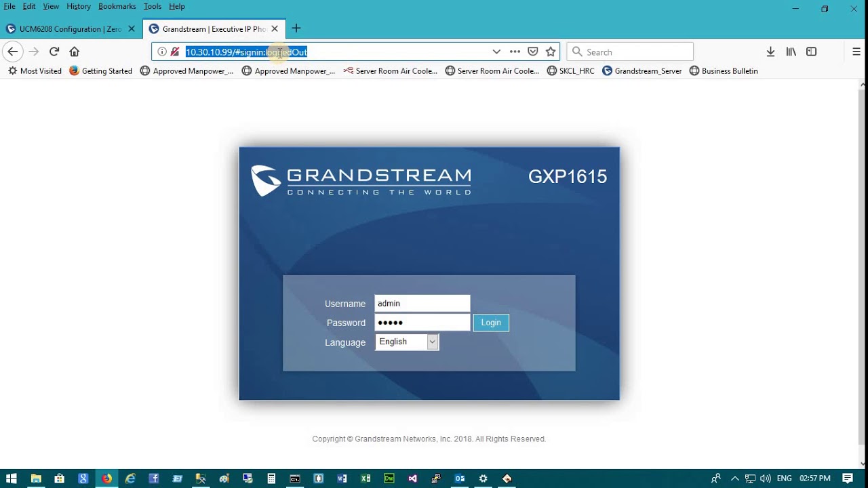Open the Action Center notifications icon
Image resolution: width=868 pixels, height=488 pixels.
pyautogui.click(x=848, y=479)
